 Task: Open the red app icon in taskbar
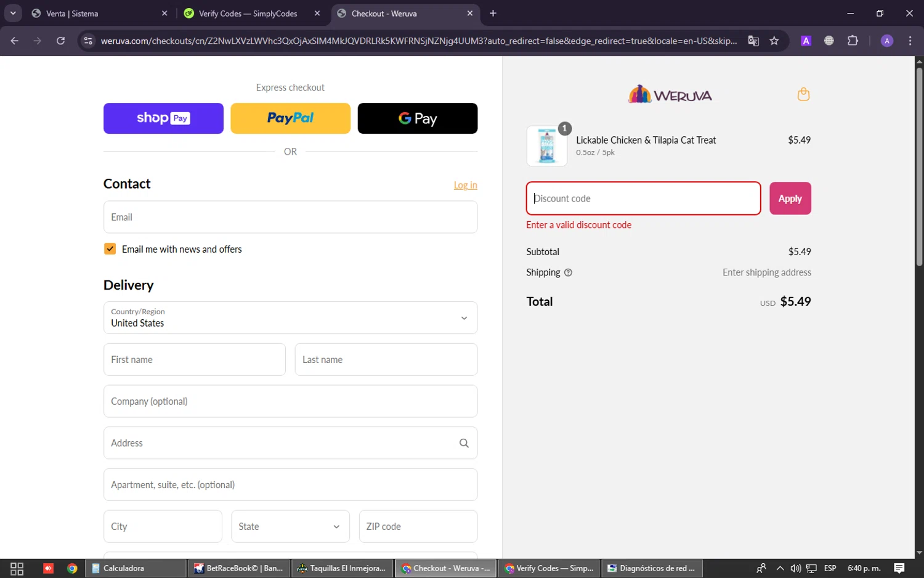(48, 568)
